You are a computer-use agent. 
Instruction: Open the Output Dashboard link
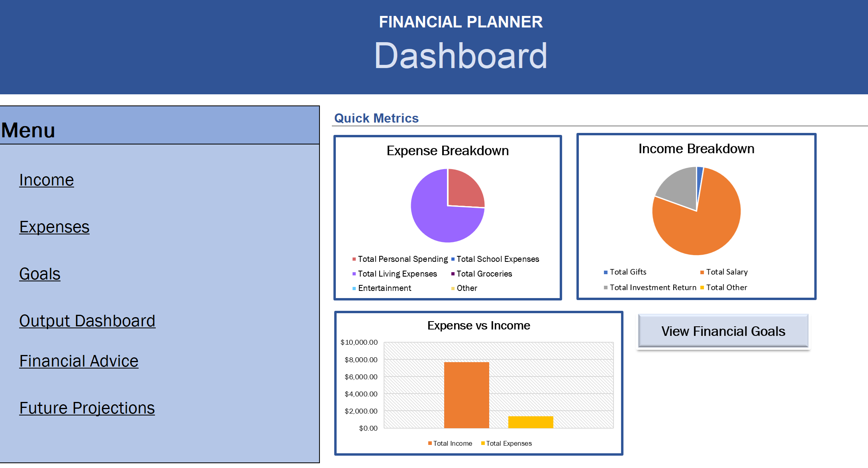87,321
